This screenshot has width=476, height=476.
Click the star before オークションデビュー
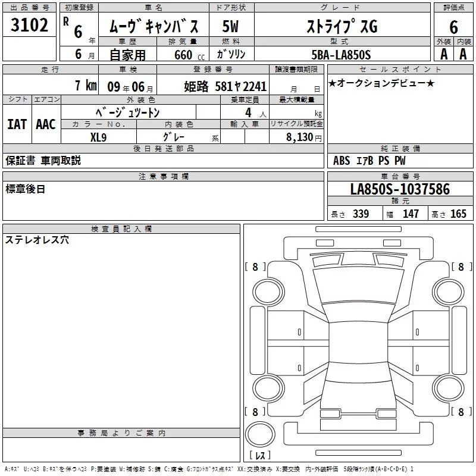[x=333, y=83]
